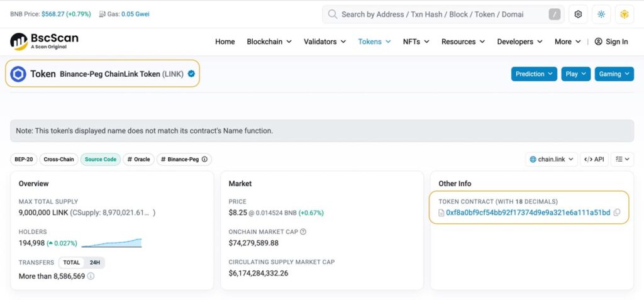Viewport: 644px width, 300px height.
Task: Click the Binance-Peg info icon
Action: tap(204, 160)
